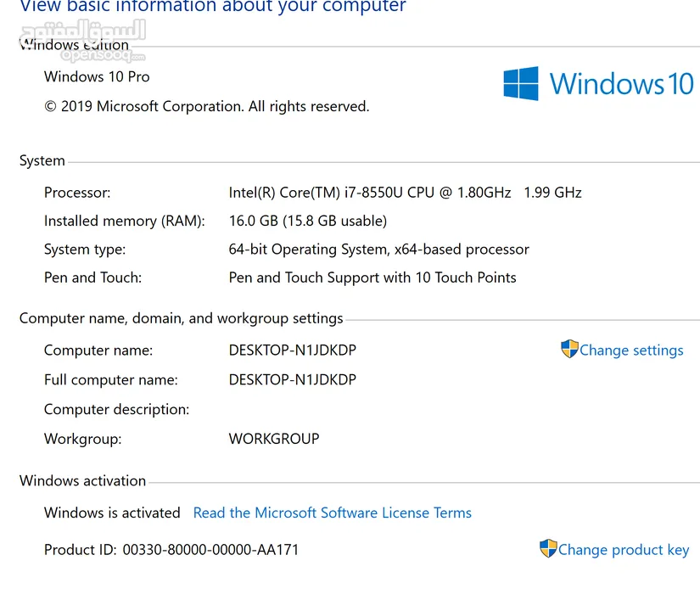
Task: Click the Pen and Touch support info
Action: pos(372,277)
